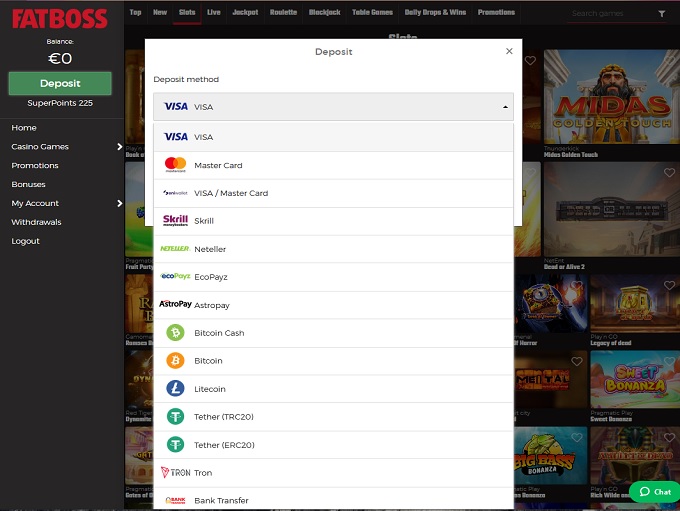Expand the Casino Games submenu arrow
This screenshot has height=511, width=680.
tap(120, 147)
